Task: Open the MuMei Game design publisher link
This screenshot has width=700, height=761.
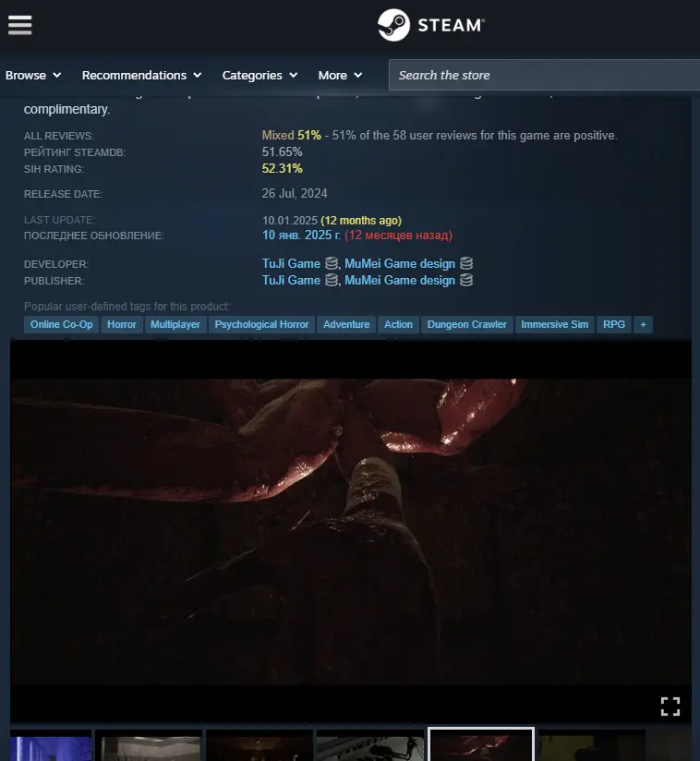Action: click(400, 280)
